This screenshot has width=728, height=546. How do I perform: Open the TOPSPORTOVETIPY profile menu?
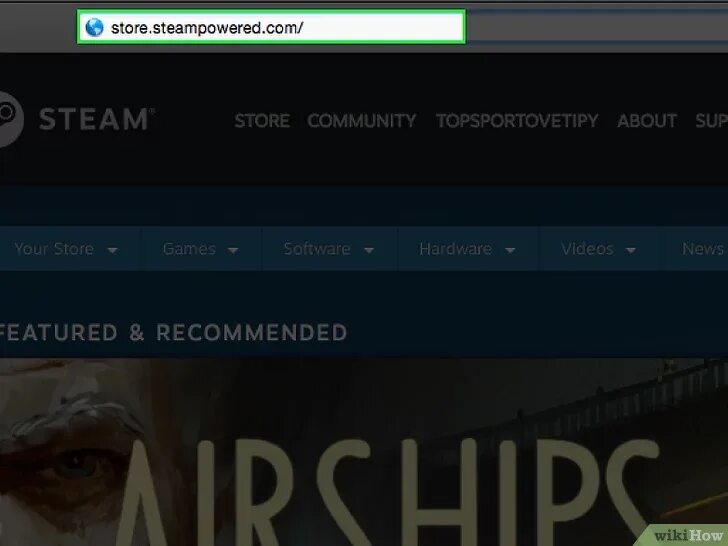click(x=517, y=121)
